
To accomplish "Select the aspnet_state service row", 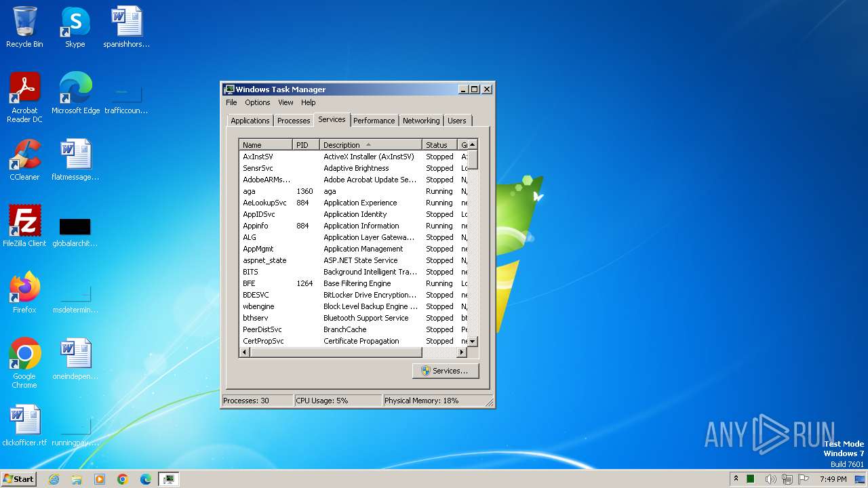I will (x=353, y=260).
